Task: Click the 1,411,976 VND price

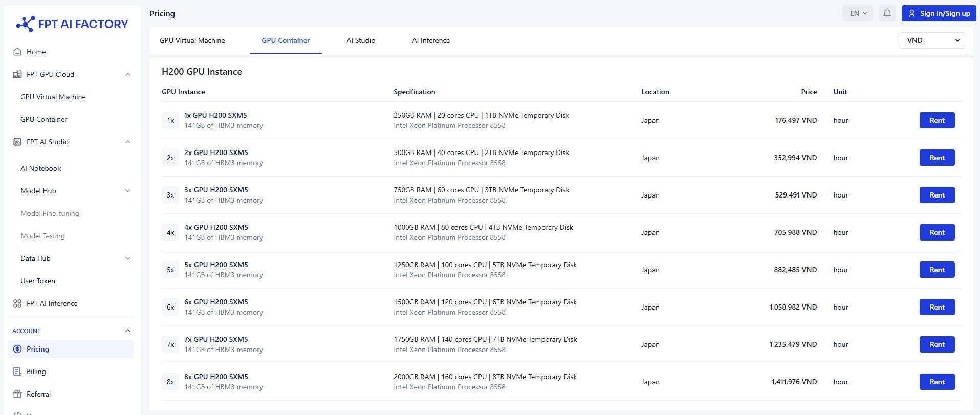Action: pos(794,382)
